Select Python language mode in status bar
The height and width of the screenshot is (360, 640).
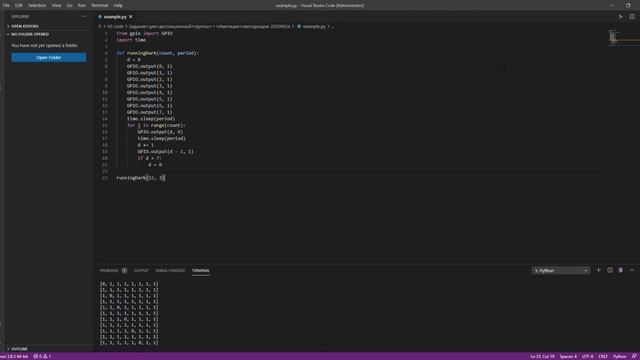[619, 356]
